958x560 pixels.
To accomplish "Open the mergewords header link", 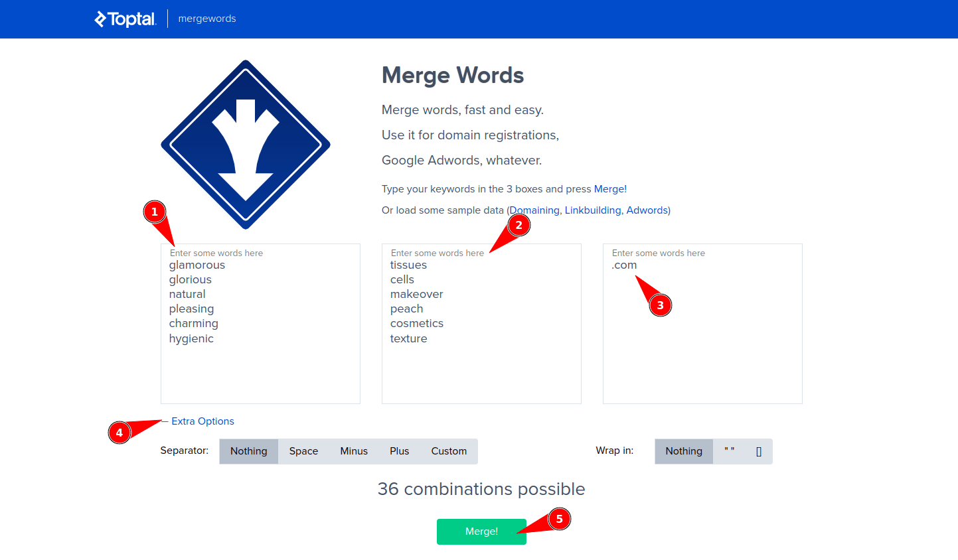I will point(207,19).
